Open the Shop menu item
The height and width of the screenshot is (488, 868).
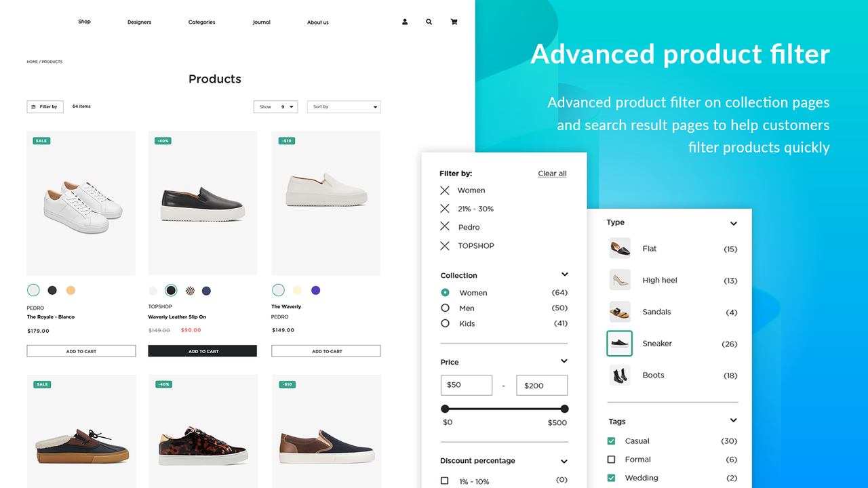pos(84,22)
